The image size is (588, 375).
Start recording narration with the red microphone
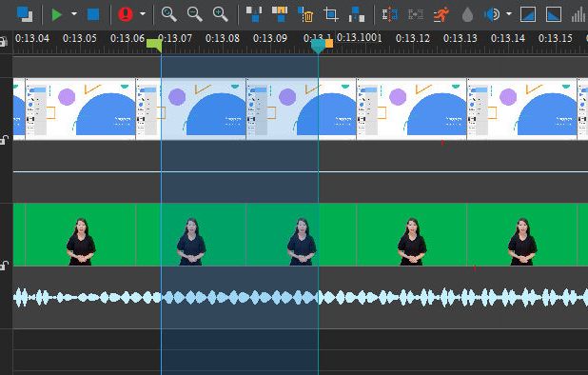pos(126,14)
